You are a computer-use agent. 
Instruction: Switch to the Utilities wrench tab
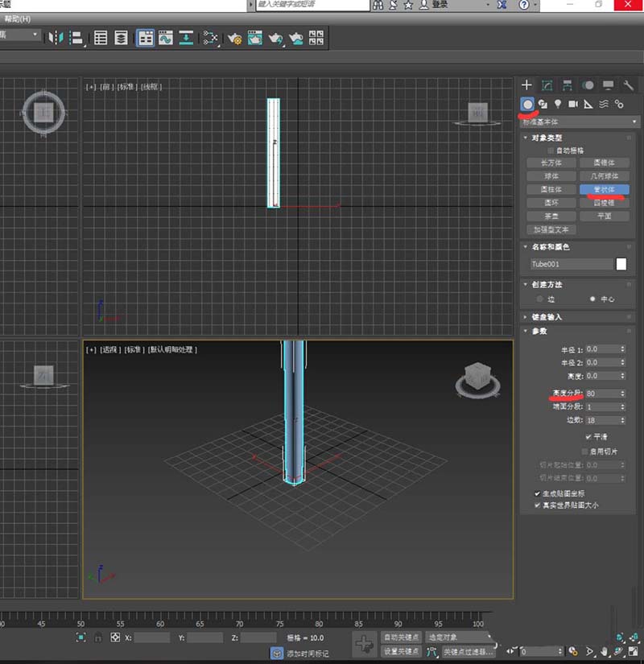[x=629, y=85]
